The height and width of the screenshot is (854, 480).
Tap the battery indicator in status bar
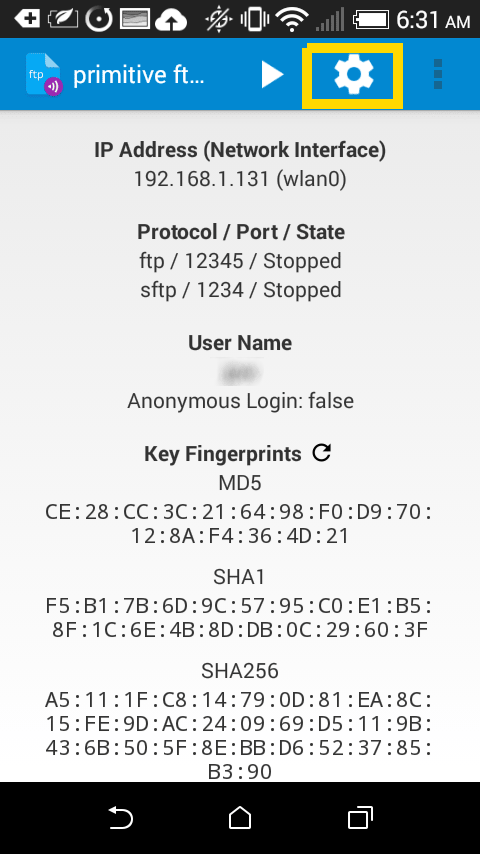[x=371, y=20]
